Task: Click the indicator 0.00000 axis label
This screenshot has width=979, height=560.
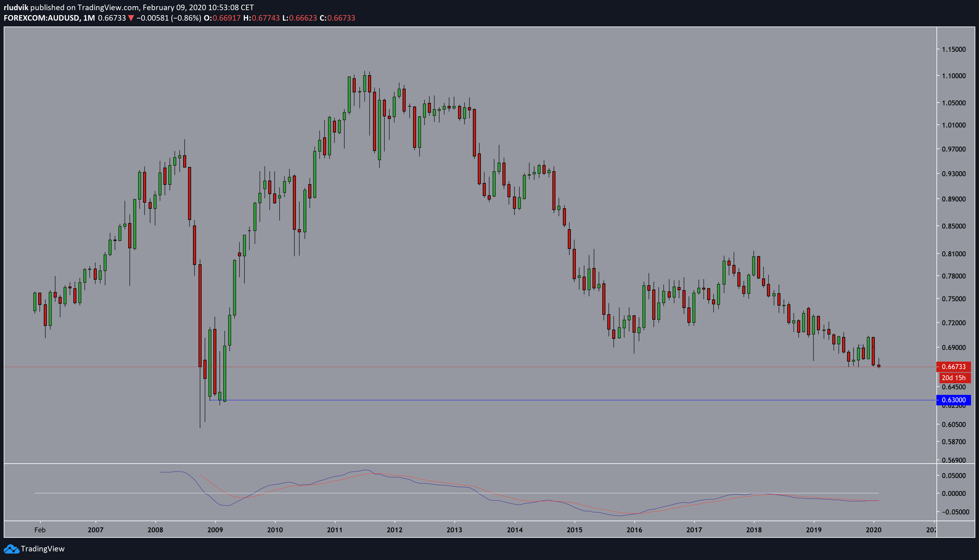Action: tap(954, 493)
